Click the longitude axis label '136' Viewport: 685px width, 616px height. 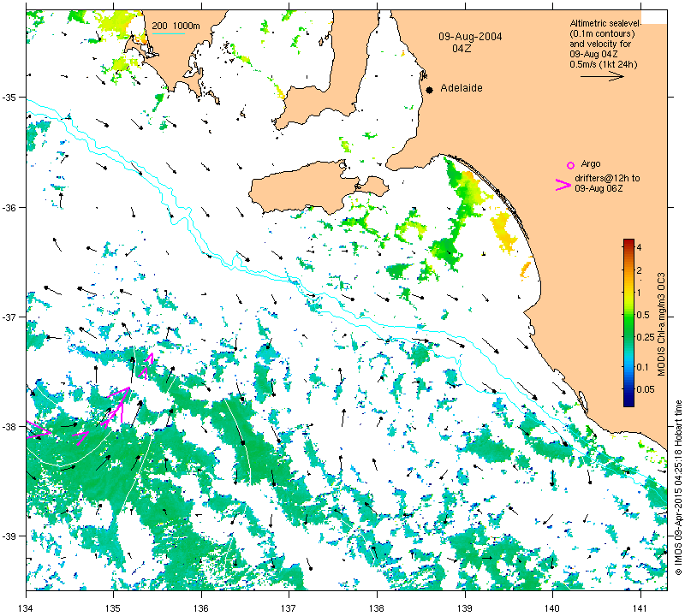[x=201, y=607]
